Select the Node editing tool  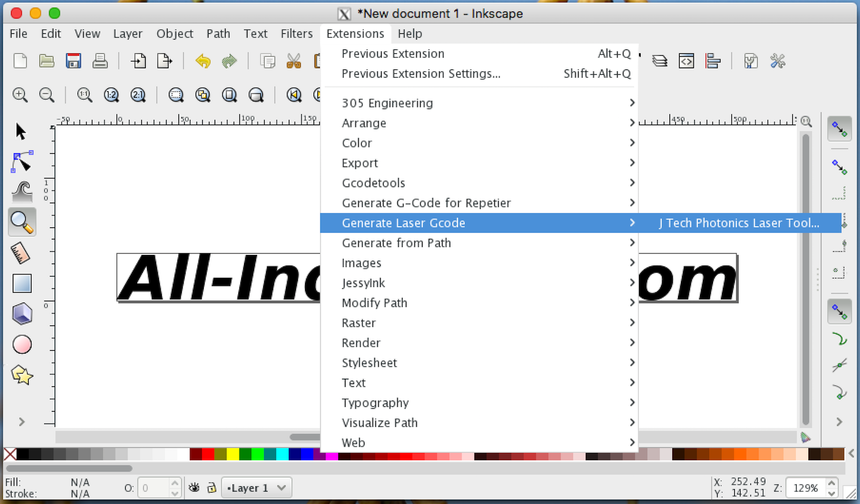tap(22, 162)
